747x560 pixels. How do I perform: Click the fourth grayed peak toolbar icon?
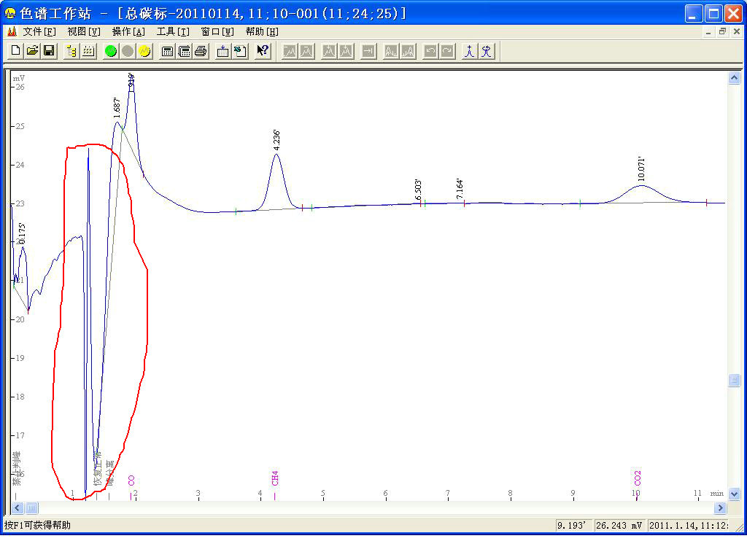coord(346,51)
